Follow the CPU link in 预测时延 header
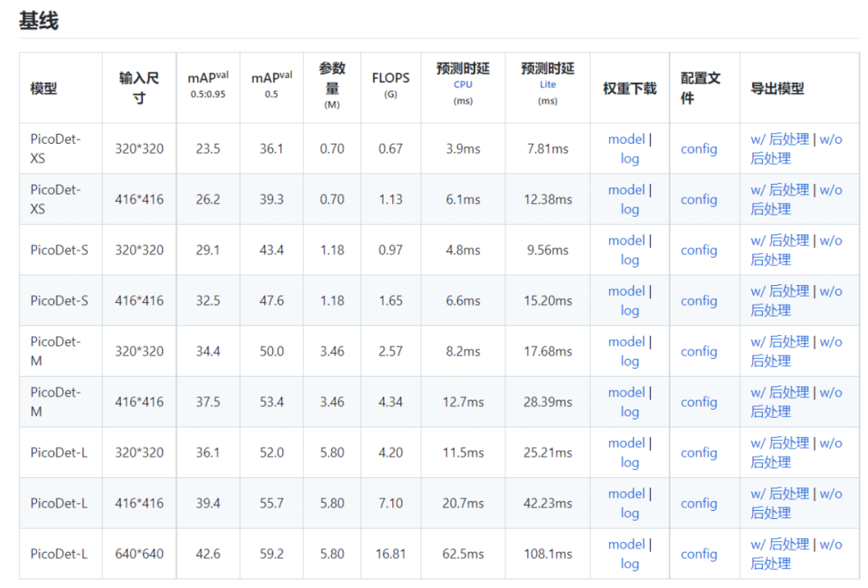 coord(463,84)
